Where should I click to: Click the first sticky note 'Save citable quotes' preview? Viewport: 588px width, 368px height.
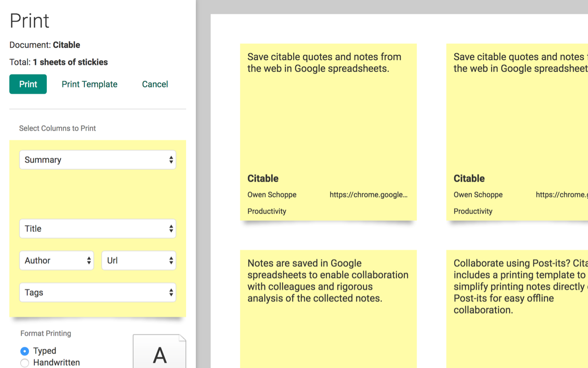point(328,132)
